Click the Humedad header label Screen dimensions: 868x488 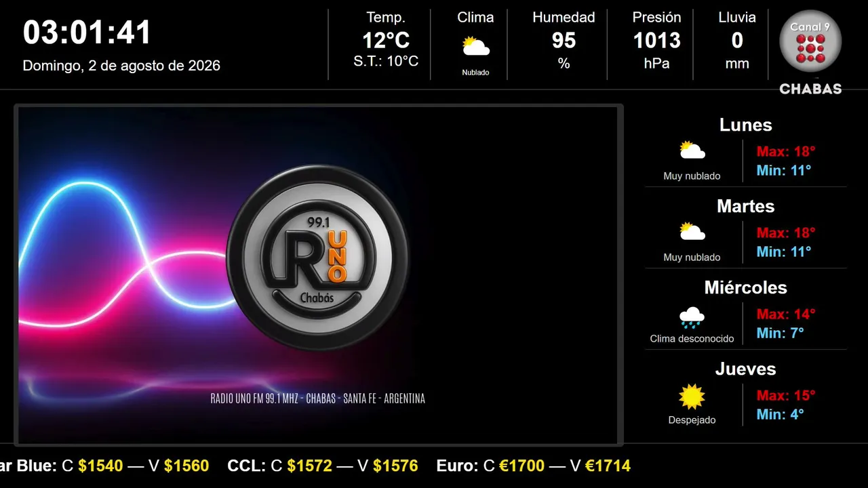[564, 18]
